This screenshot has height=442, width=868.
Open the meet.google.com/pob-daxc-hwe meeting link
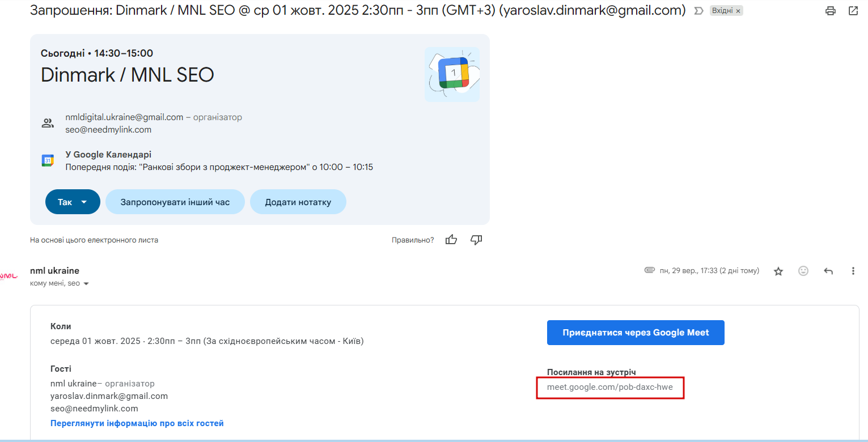coord(610,388)
